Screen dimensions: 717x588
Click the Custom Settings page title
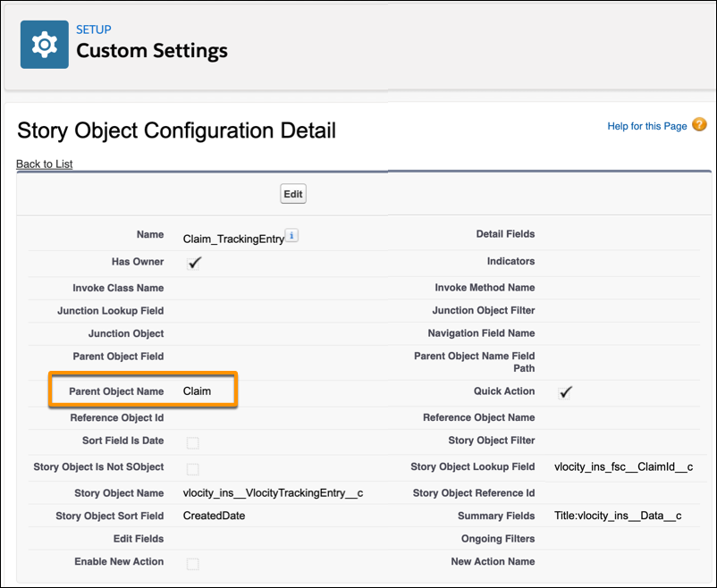coord(152,51)
